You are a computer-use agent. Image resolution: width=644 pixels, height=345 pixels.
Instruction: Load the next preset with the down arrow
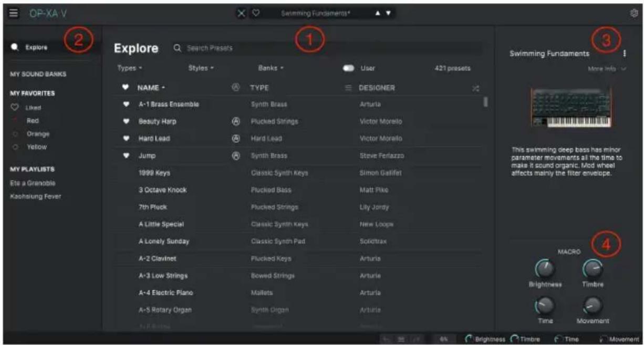point(388,14)
